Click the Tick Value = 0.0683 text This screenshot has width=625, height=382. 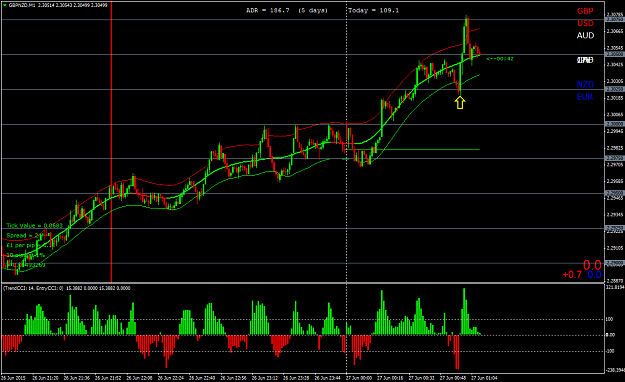(x=35, y=226)
